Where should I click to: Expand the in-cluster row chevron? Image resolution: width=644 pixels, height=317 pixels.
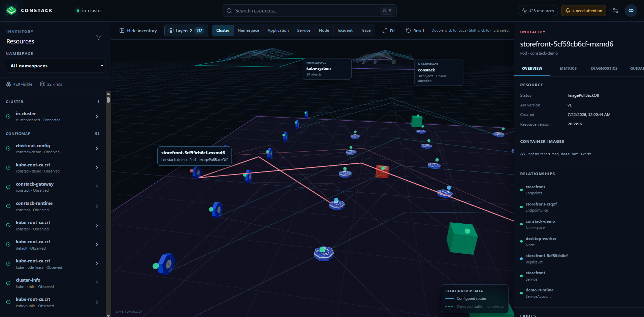[97, 117]
